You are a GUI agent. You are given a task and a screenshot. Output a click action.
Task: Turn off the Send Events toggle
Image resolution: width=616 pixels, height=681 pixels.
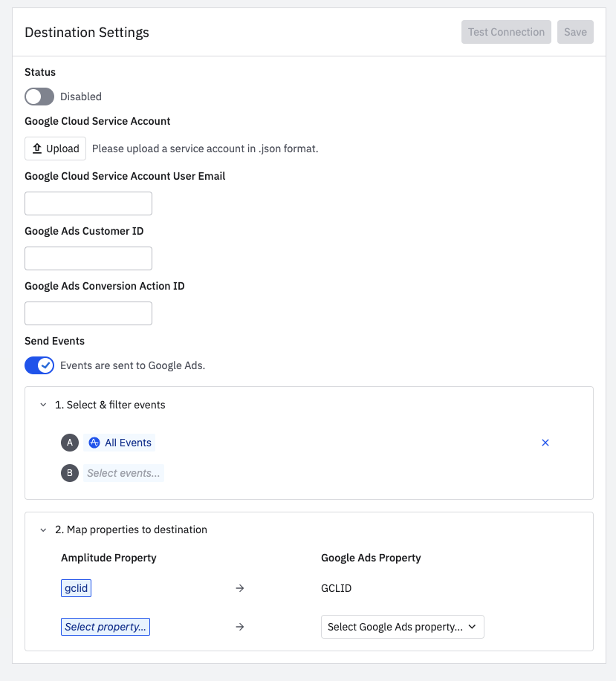tap(39, 365)
